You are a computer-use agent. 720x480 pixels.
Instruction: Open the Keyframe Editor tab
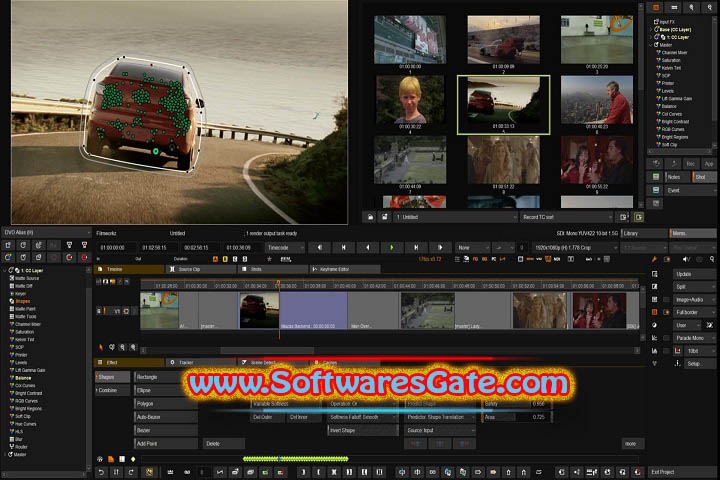pyautogui.click(x=345, y=269)
